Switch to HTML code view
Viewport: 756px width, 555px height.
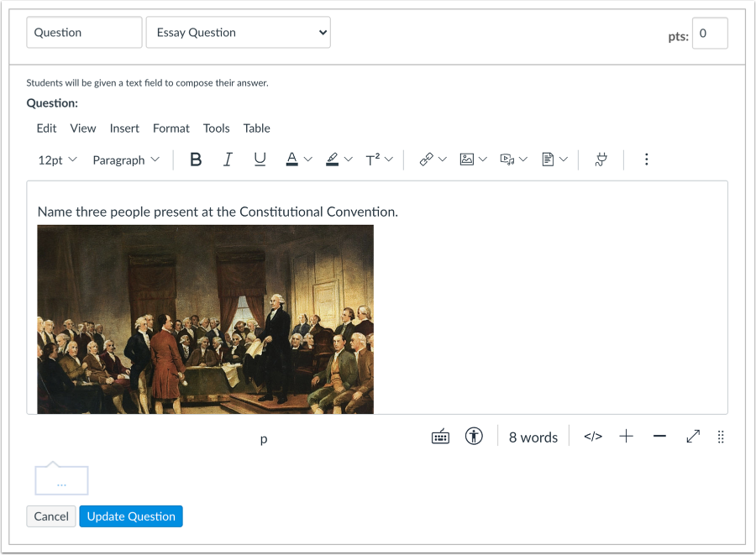click(x=593, y=436)
